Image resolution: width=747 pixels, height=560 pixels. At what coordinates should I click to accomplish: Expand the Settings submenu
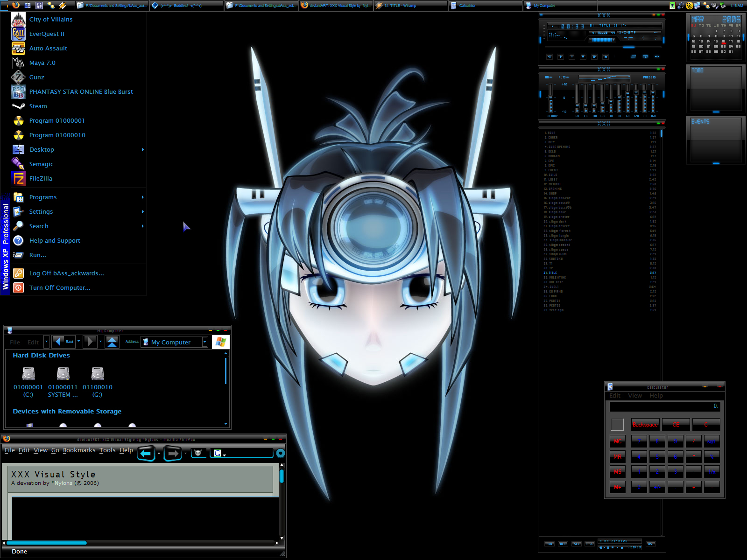click(78, 212)
